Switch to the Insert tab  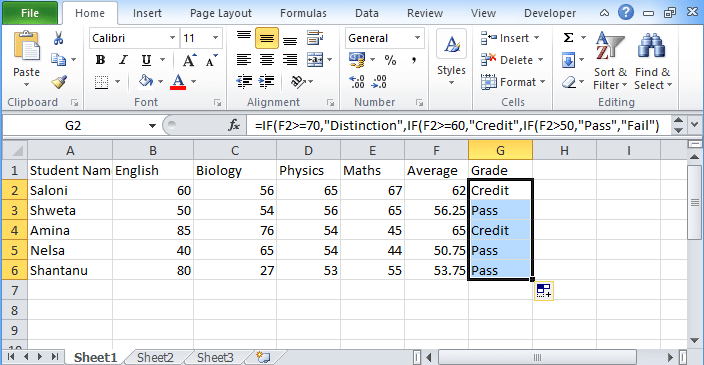pos(147,13)
